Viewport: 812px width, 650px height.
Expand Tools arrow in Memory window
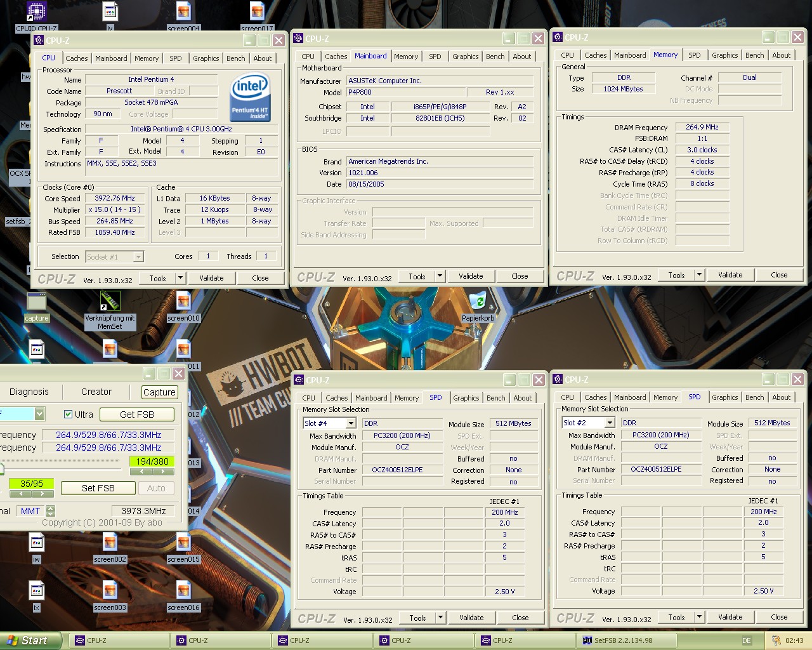(x=699, y=275)
